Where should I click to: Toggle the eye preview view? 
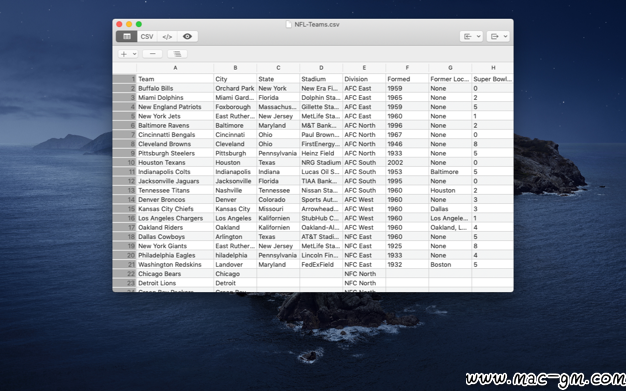tap(187, 36)
